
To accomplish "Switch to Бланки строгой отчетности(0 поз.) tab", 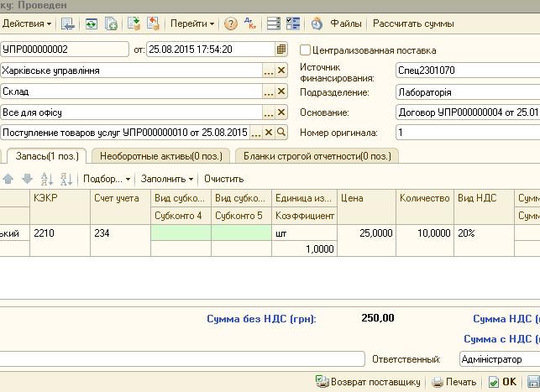I will pyautogui.click(x=317, y=156).
